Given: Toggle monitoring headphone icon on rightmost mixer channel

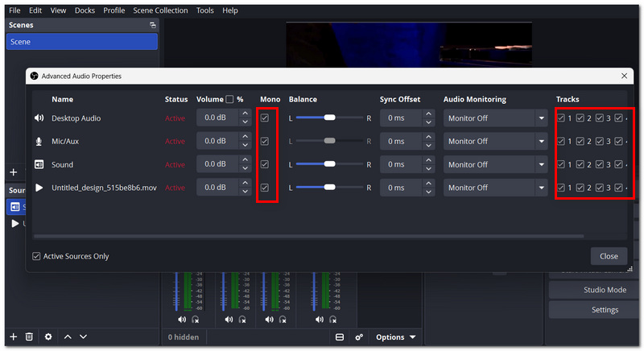Looking at the screenshot, I should point(333,320).
